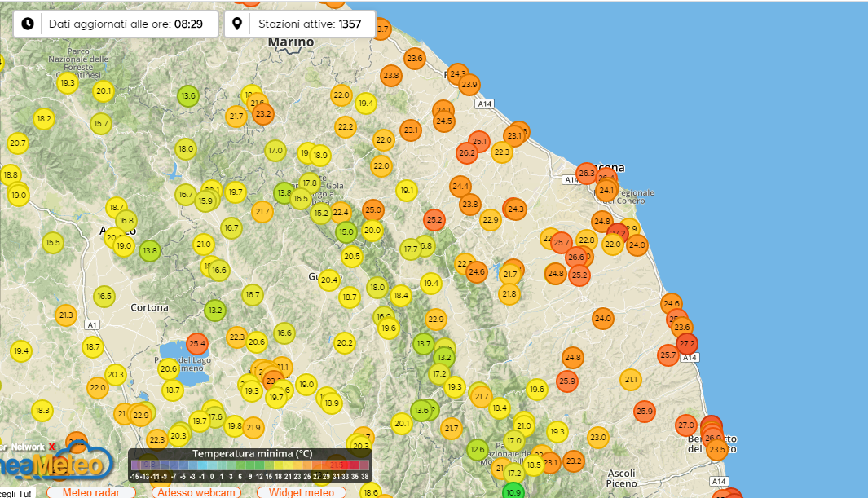Image resolution: width=868 pixels, height=498 pixels.
Task: Select the green 10.9 station marker
Action: coord(513,491)
